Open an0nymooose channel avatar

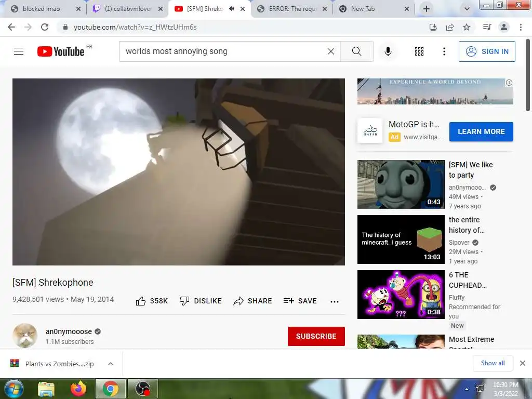pos(25,336)
